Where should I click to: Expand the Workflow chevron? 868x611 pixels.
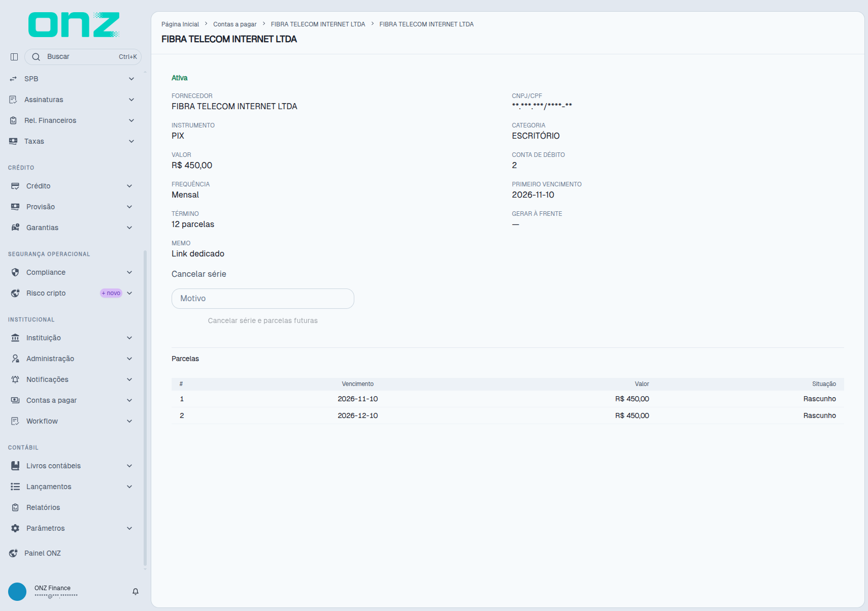point(129,421)
